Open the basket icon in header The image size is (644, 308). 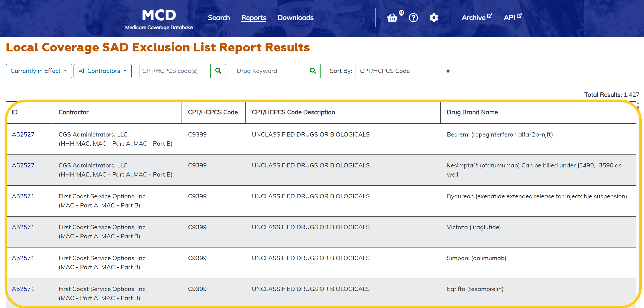point(392,18)
